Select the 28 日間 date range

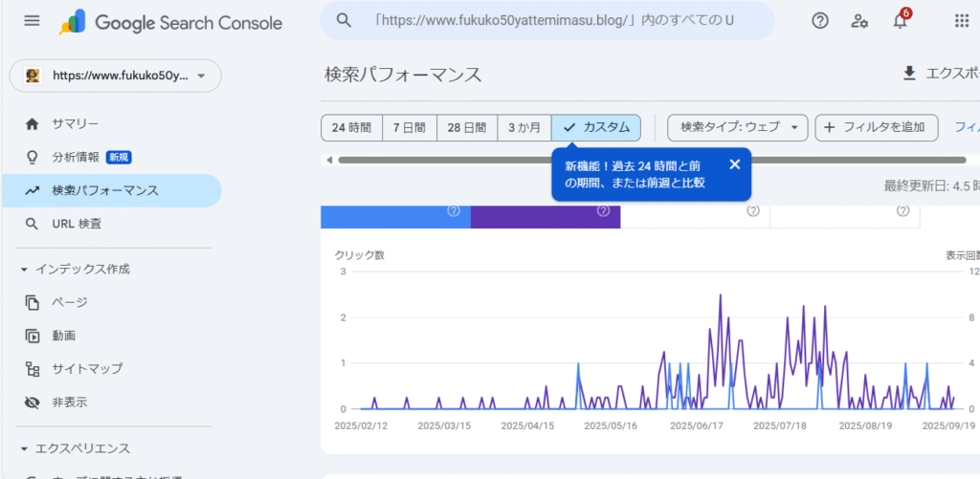(466, 127)
